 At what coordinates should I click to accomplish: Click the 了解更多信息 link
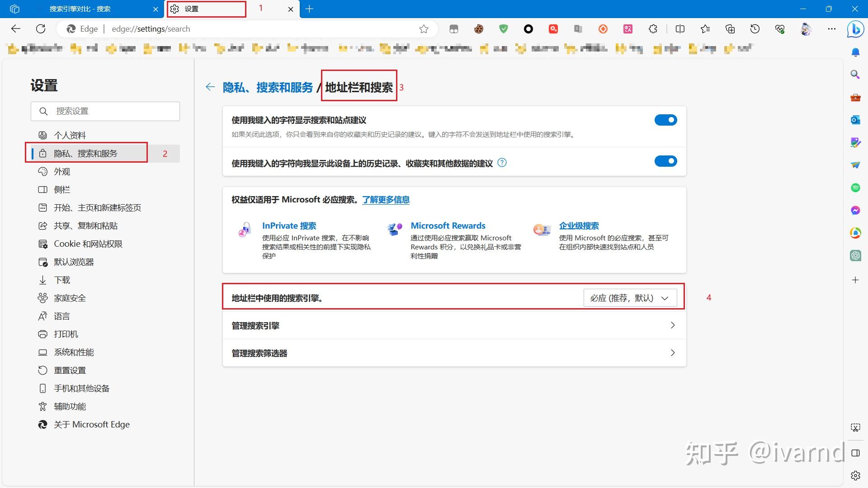(385, 199)
